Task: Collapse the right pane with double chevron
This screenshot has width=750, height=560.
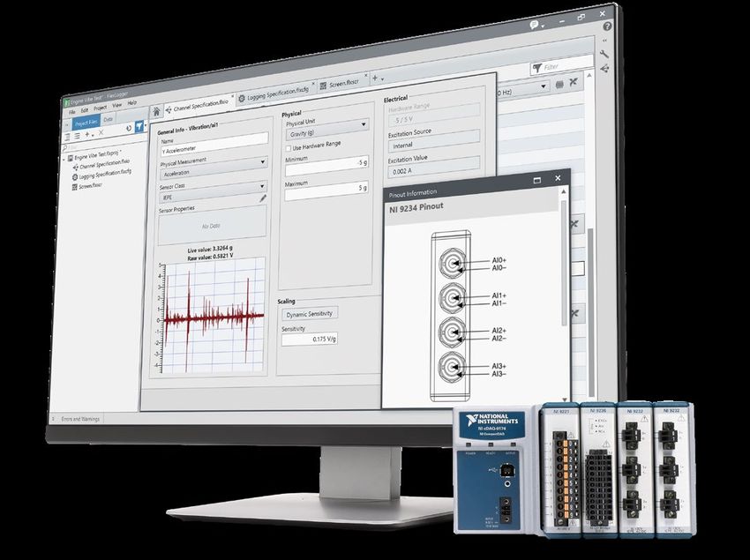Action: pyautogui.click(x=604, y=41)
